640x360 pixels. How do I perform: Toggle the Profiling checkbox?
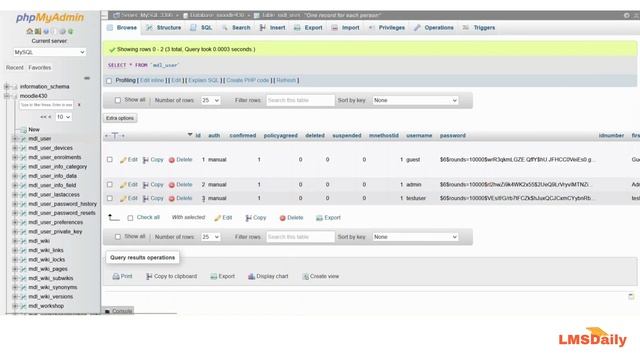coord(109,81)
